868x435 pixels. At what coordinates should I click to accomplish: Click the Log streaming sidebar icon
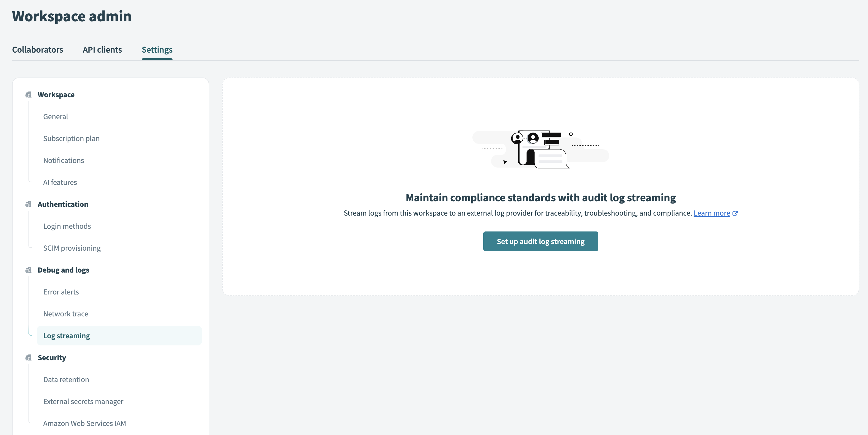tap(67, 335)
